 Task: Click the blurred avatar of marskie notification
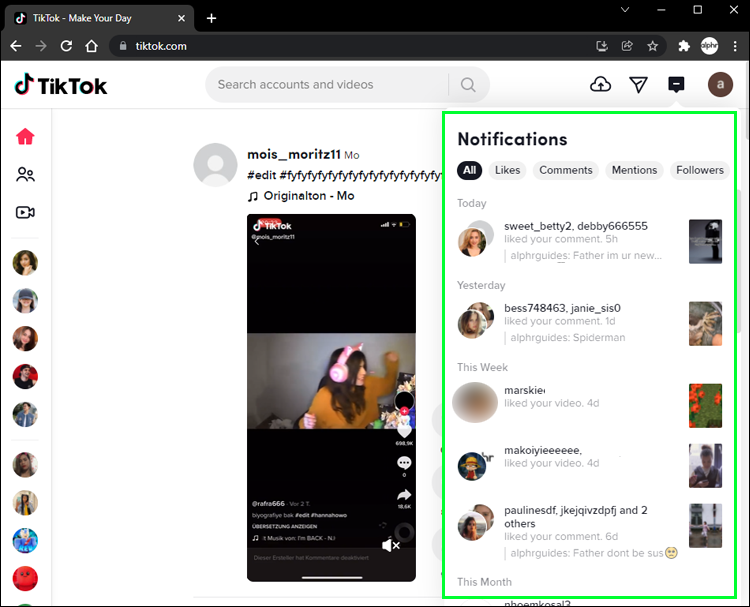tap(474, 403)
